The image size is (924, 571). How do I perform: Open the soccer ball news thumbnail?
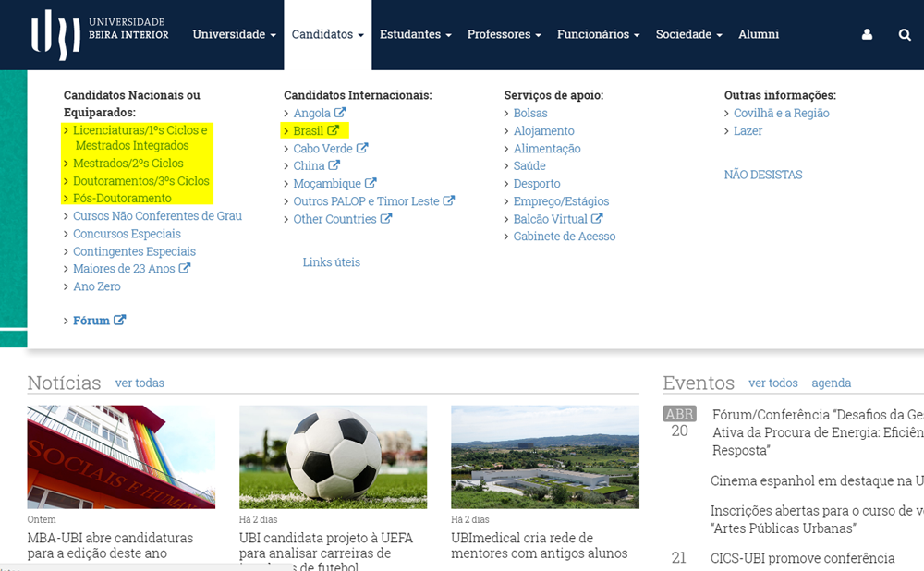333,456
